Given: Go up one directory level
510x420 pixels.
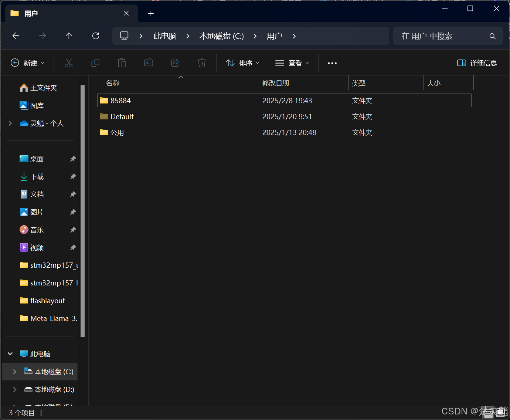Looking at the screenshot, I should (69, 36).
